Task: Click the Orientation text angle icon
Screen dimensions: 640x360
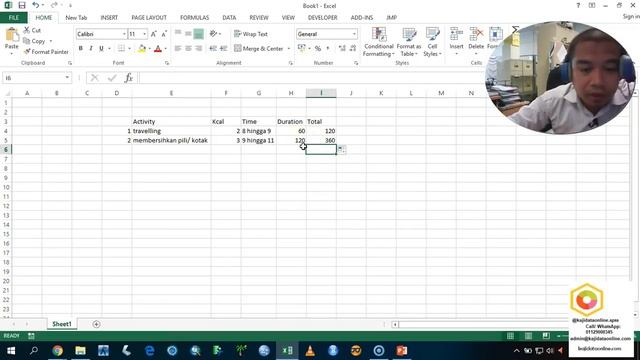Action: 213,34
